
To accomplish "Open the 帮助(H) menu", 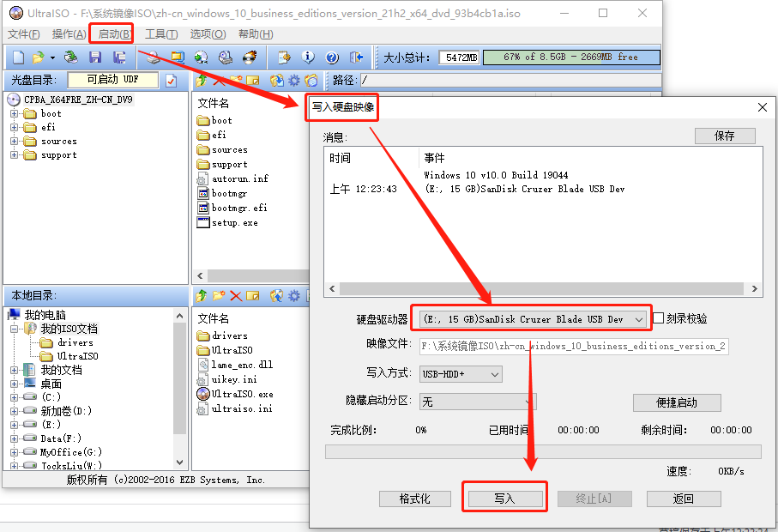I will (256, 34).
